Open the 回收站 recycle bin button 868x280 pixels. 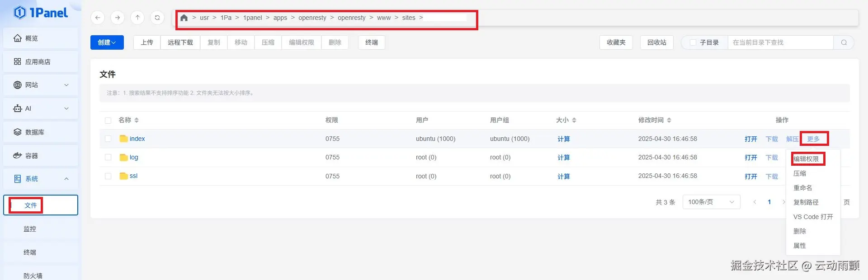657,42
